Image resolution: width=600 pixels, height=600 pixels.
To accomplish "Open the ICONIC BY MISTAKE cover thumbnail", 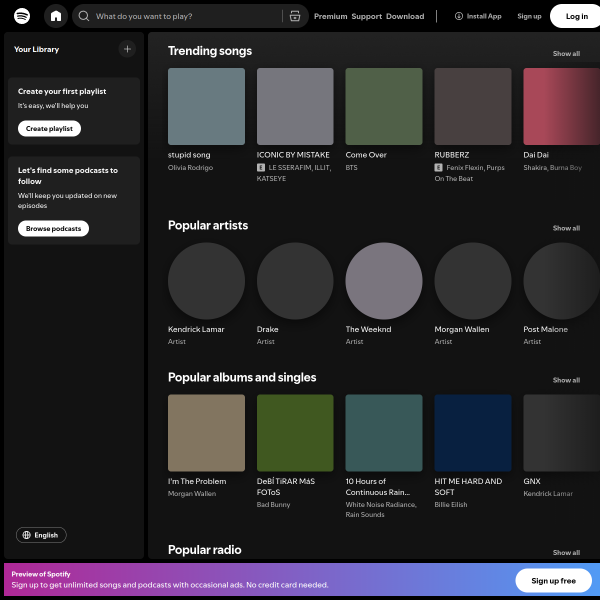I will (295, 106).
